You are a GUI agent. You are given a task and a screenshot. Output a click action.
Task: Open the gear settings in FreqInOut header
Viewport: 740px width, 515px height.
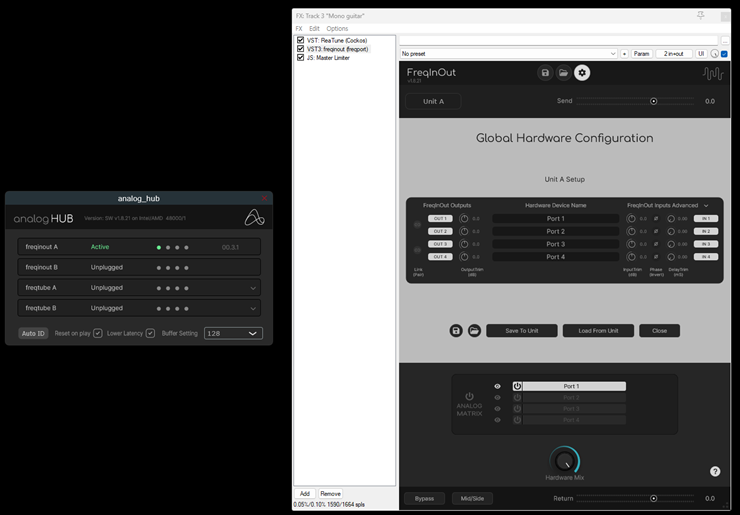[x=582, y=73]
